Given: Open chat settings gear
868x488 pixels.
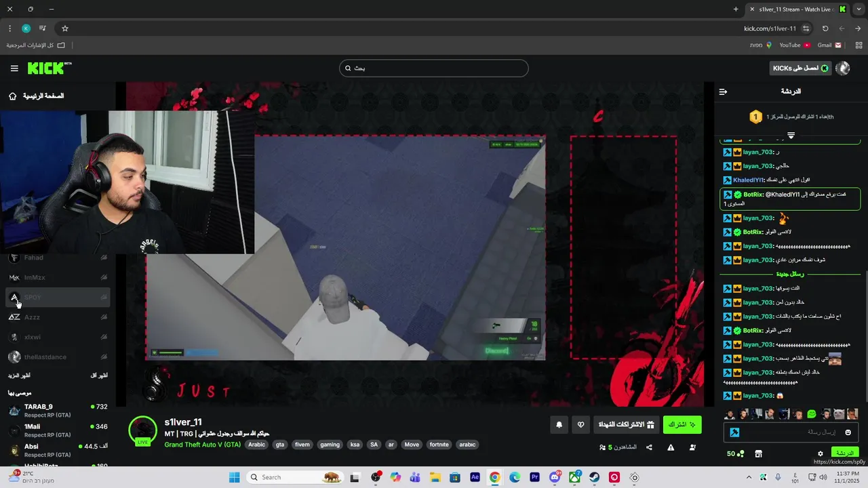Looking at the screenshot, I should point(820,453).
